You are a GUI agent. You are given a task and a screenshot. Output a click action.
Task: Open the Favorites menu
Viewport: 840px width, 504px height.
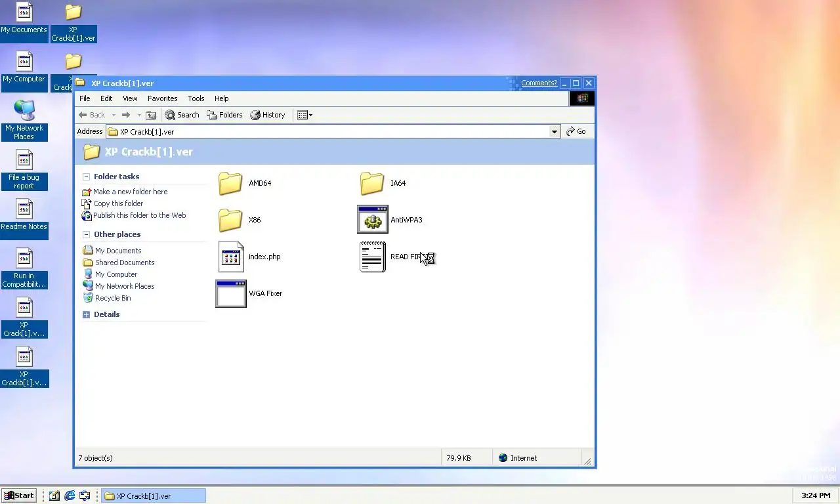pyautogui.click(x=162, y=98)
